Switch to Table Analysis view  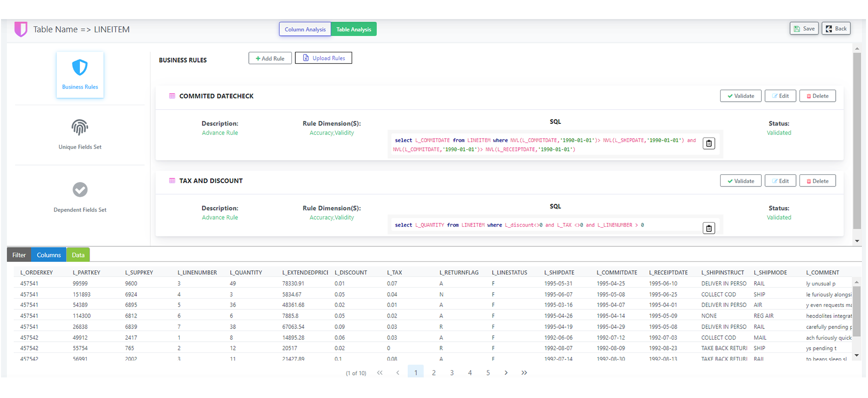point(354,29)
